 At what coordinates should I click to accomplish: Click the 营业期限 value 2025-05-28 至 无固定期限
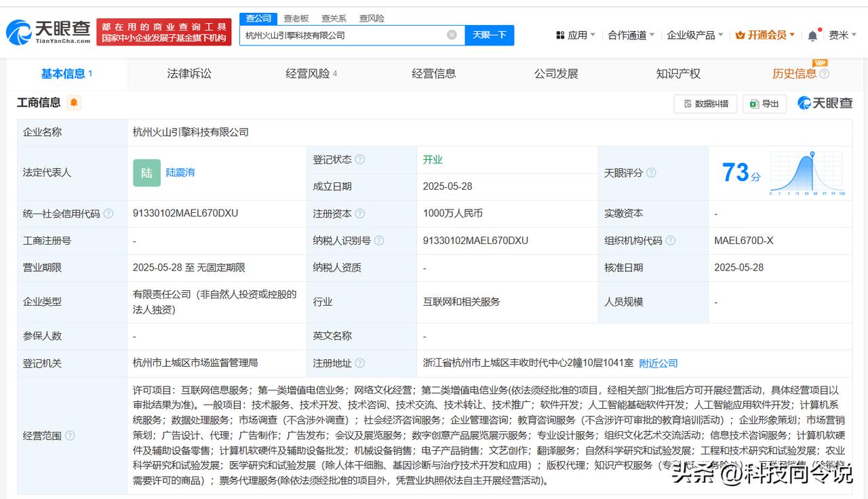[x=189, y=268]
